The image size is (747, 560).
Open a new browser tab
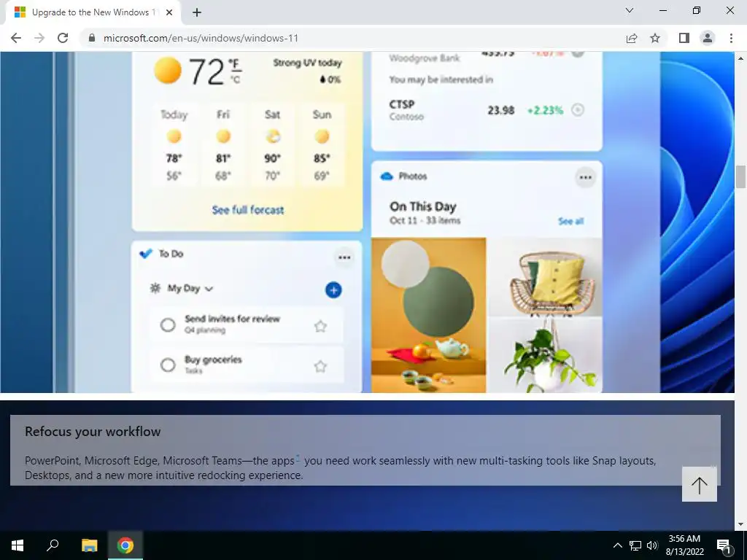(197, 12)
